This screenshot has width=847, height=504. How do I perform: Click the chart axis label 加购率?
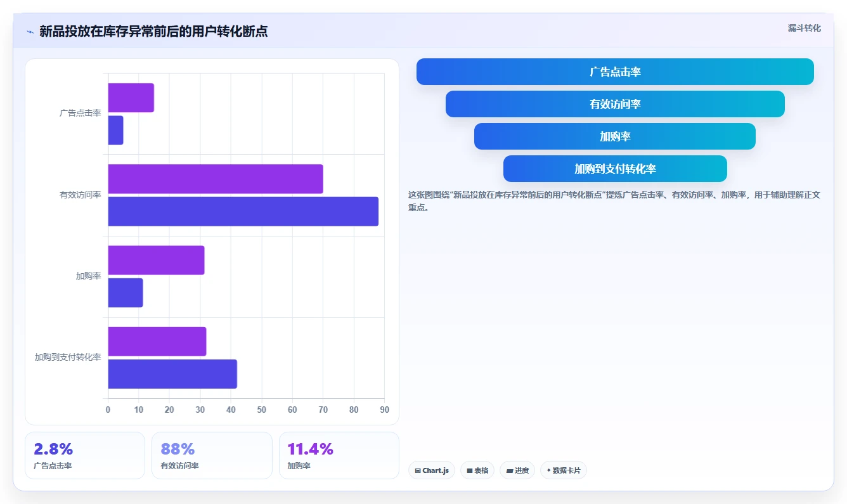(x=89, y=276)
